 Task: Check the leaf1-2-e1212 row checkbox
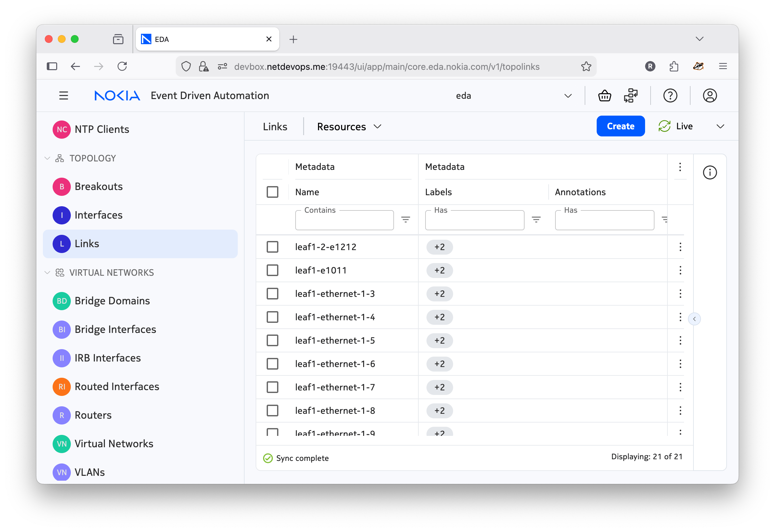point(273,247)
